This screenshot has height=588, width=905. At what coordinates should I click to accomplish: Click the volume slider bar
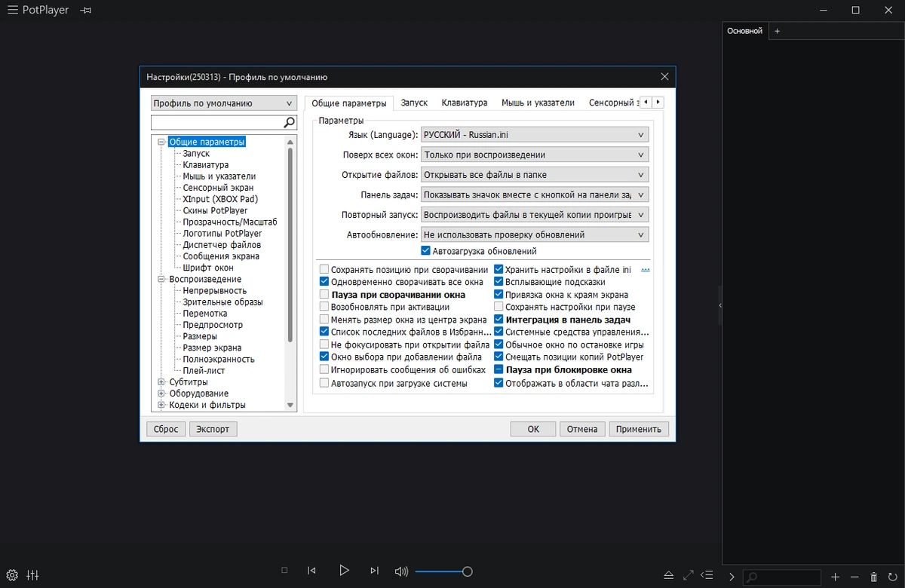click(x=443, y=571)
